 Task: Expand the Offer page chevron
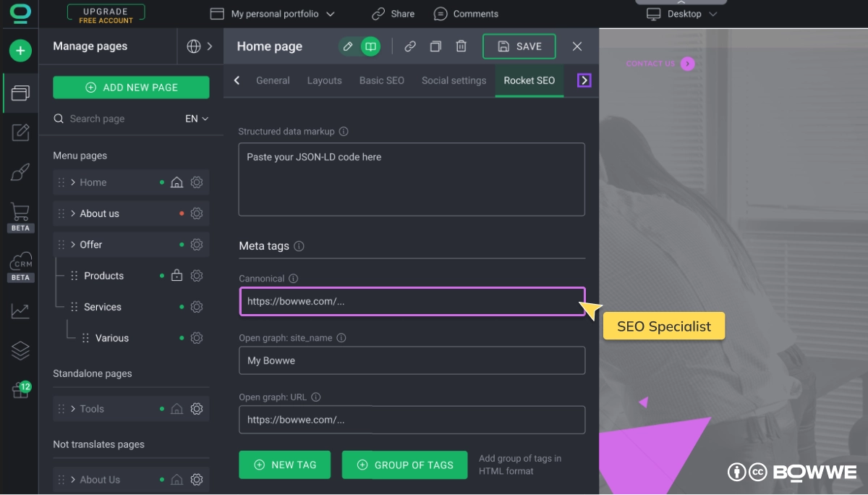click(x=73, y=245)
